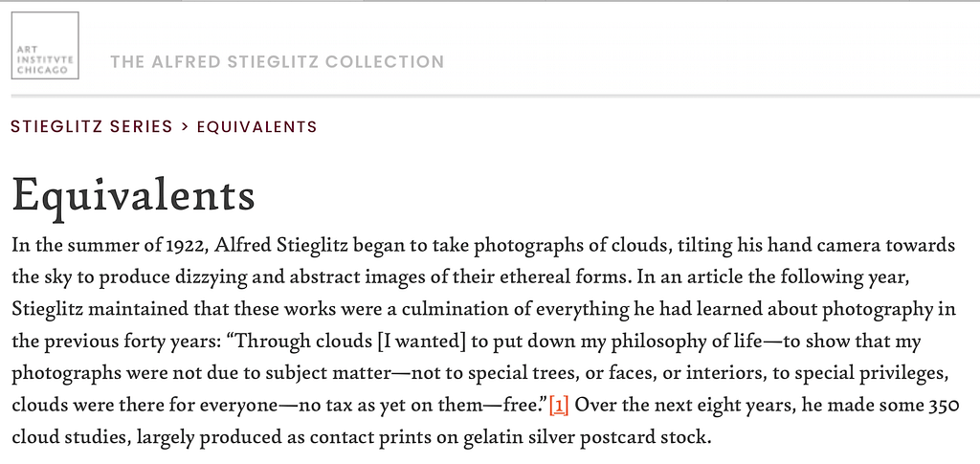This screenshot has width=980, height=464.
Task: Select the Equivalents breadcrumb item
Action: pos(256,127)
